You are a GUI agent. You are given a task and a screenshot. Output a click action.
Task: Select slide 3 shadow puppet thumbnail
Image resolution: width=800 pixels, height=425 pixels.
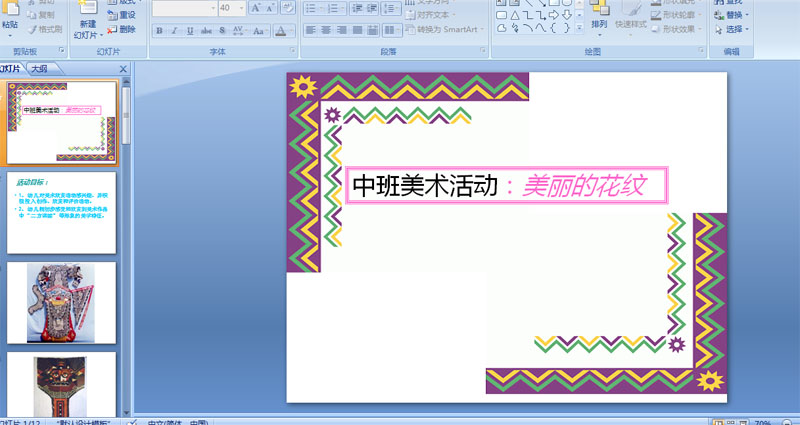pos(61,303)
